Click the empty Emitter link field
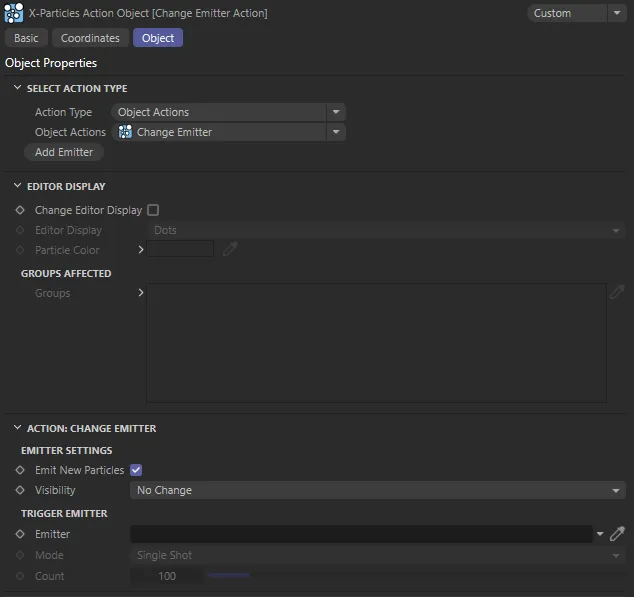This screenshot has width=634, height=597. pos(360,534)
